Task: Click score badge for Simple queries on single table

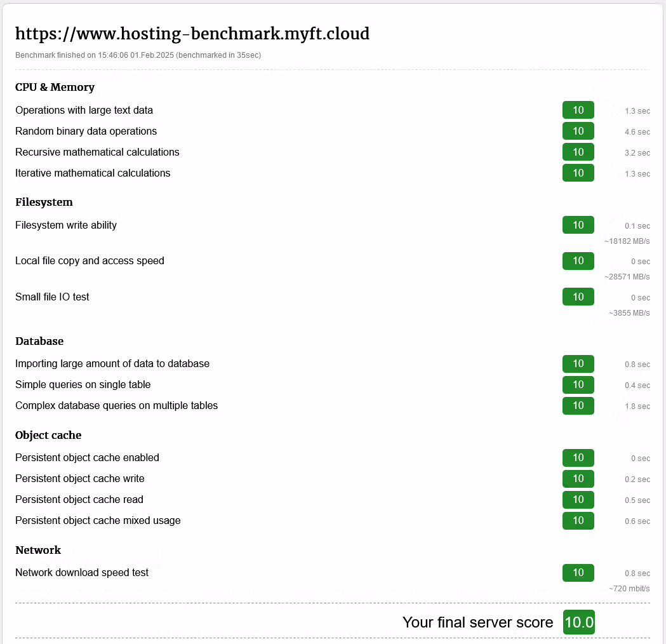Action: [578, 385]
